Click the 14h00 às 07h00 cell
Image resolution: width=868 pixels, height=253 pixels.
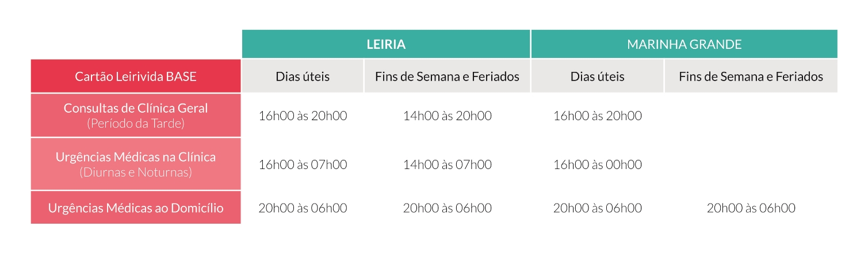tap(447, 164)
